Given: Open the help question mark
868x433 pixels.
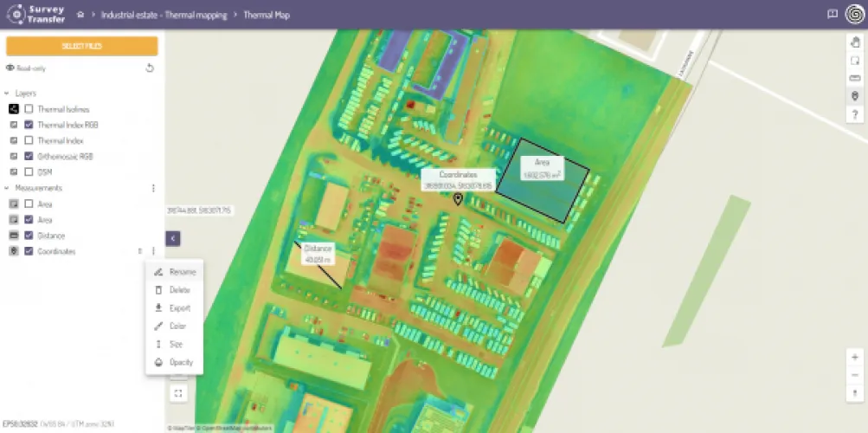Looking at the screenshot, I should pyautogui.click(x=855, y=114).
